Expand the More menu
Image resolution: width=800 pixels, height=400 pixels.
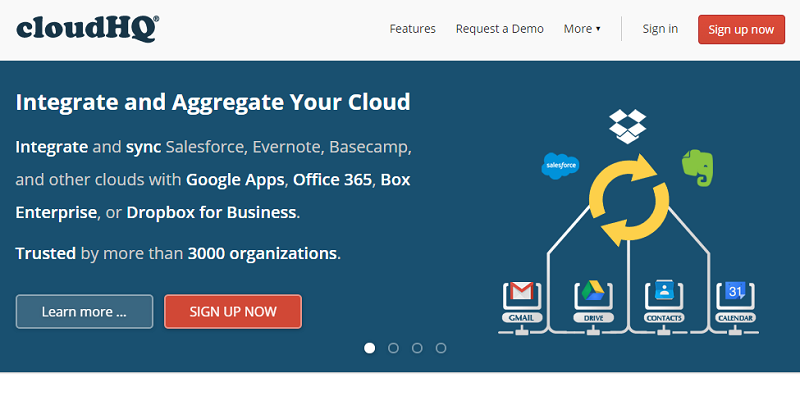click(x=582, y=29)
